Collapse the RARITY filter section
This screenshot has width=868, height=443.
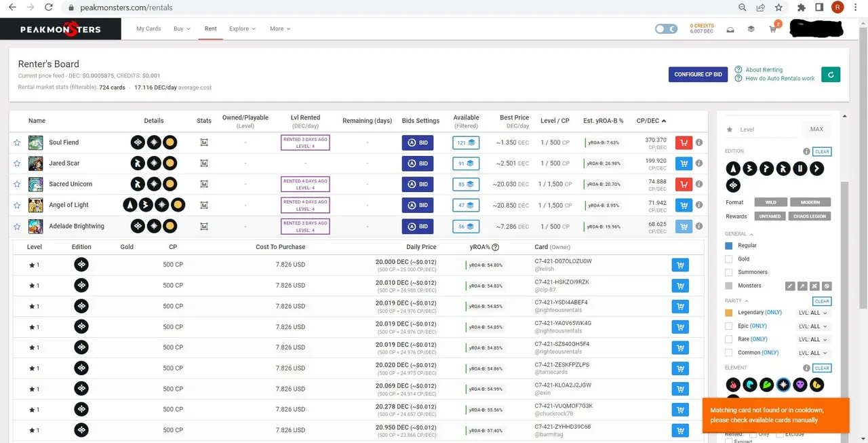[736, 301]
